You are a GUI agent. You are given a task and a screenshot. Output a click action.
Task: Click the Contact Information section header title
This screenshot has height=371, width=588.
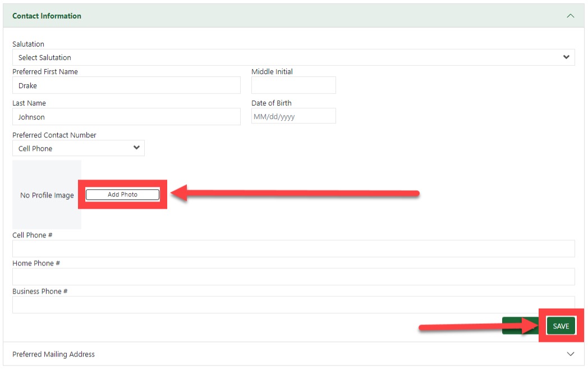click(x=47, y=16)
